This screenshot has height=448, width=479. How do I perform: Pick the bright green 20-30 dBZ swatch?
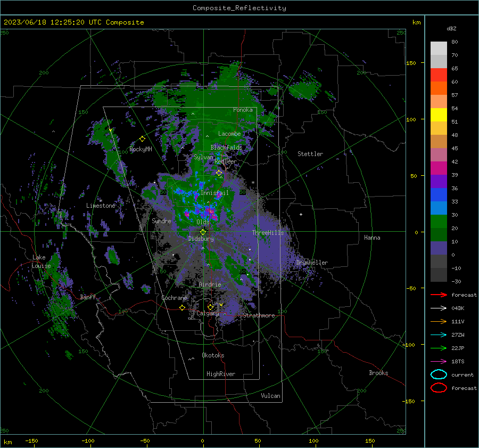pos(439,221)
